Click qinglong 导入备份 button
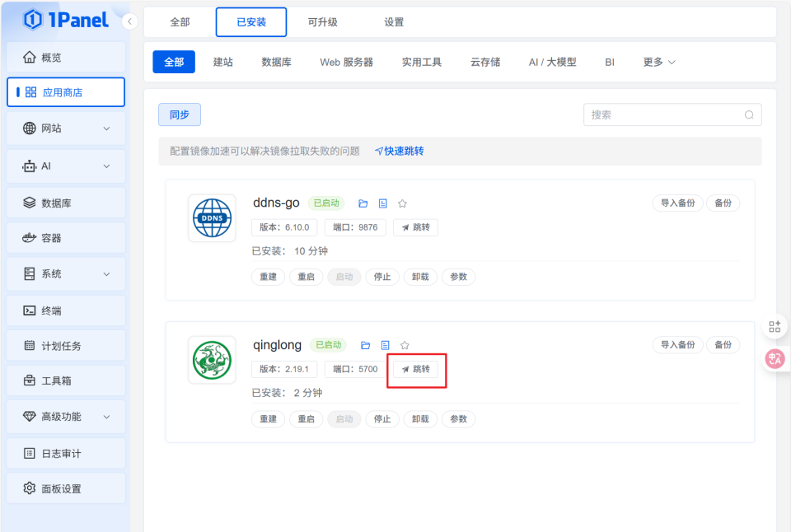Viewport: 791px width, 532px height. click(x=678, y=344)
